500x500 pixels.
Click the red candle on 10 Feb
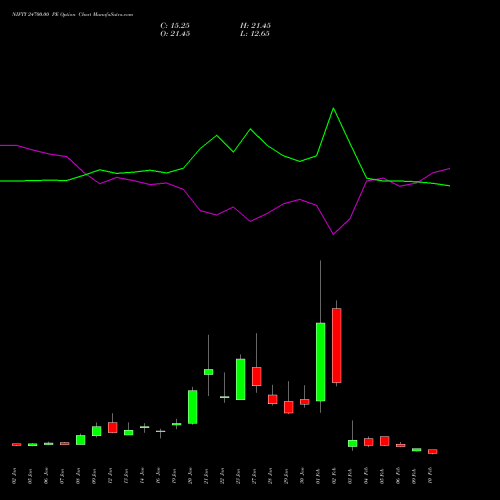pyautogui.click(x=433, y=451)
